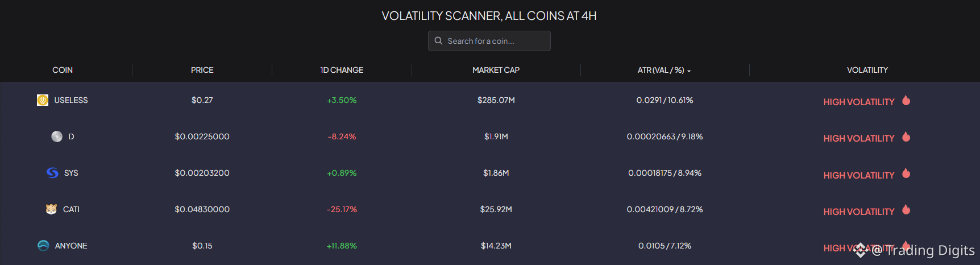Viewport: 980px width, 265px height.
Task: Click the flame icon in CATI row
Action: pyautogui.click(x=906, y=210)
